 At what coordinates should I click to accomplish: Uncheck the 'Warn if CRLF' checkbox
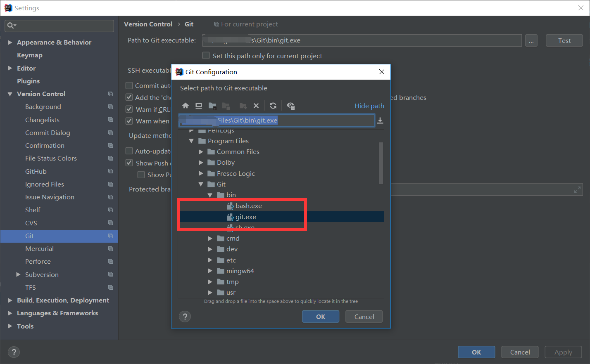pyautogui.click(x=129, y=109)
